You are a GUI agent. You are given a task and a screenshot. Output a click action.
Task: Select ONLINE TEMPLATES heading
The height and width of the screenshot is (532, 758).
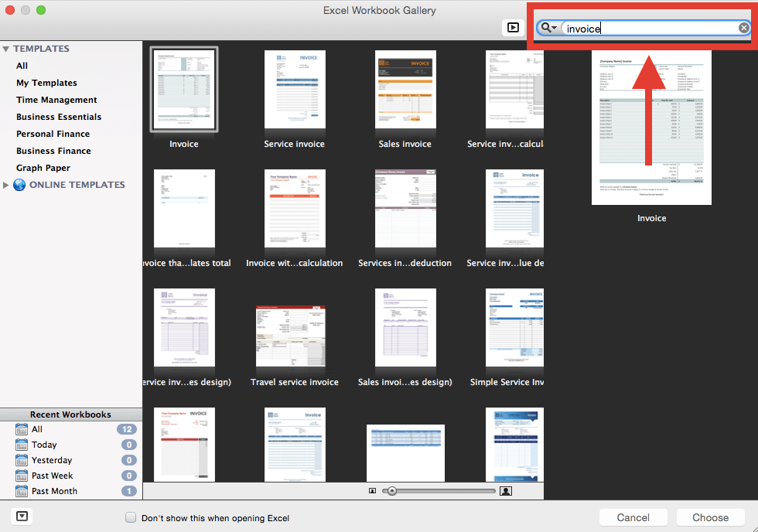point(77,185)
